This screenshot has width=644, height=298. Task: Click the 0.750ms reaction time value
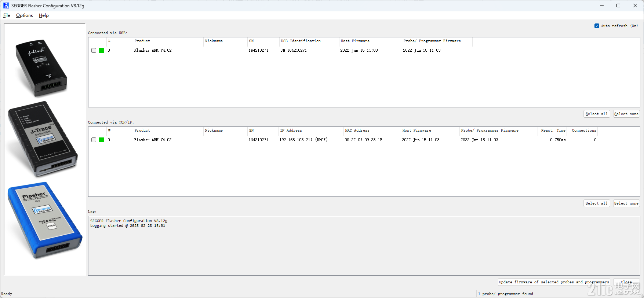pyautogui.click(x=558, y=140)
